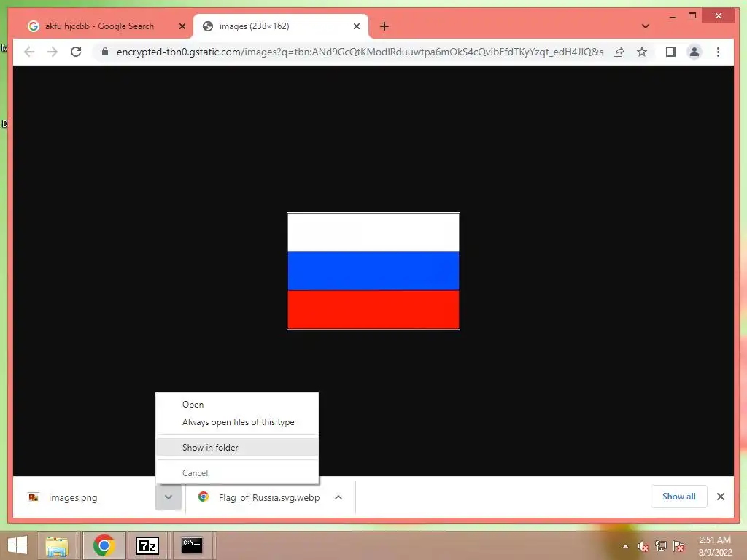Select the images (238×162) tab
Viewport: 747px width, 560px height.
click(x=280, y=26)
